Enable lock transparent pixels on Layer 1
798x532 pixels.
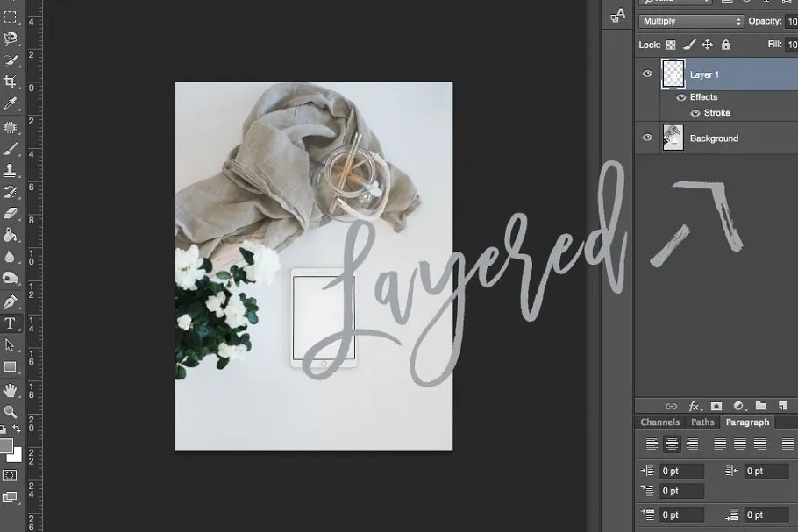click(670, 44)
